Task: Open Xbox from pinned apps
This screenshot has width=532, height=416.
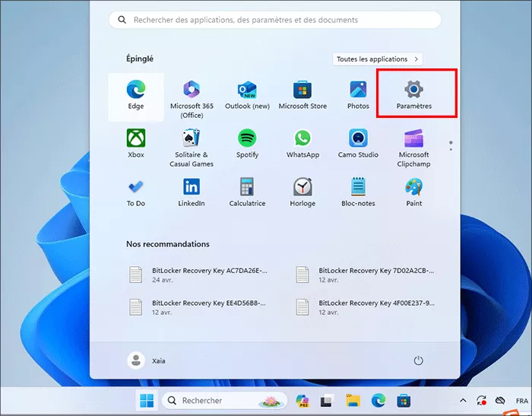Action: (136, 143)
